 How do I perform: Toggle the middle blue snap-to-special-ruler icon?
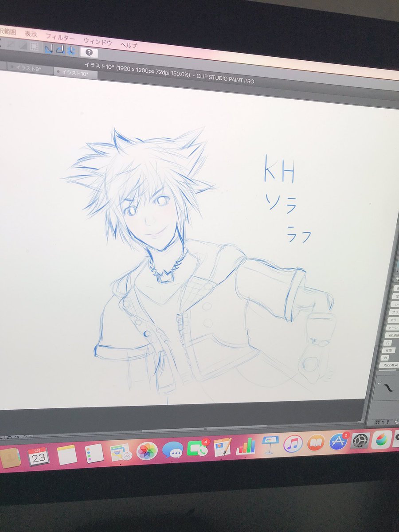coord(61,49)
